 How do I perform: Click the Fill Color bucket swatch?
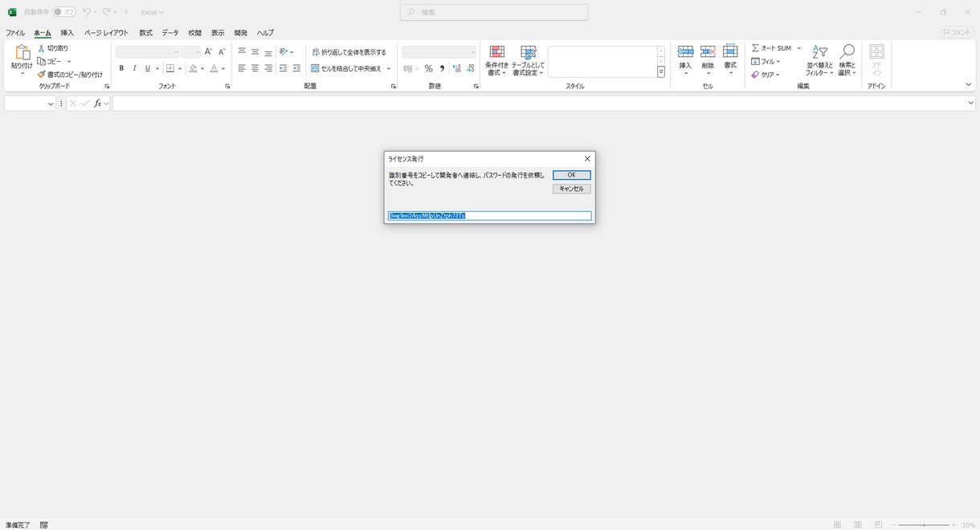pos(193,68)
